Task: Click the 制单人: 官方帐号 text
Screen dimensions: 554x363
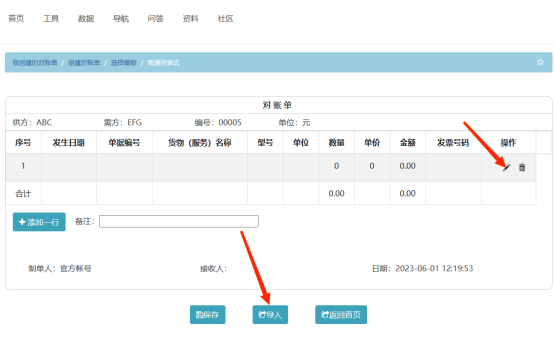Action: pos(60,269)
